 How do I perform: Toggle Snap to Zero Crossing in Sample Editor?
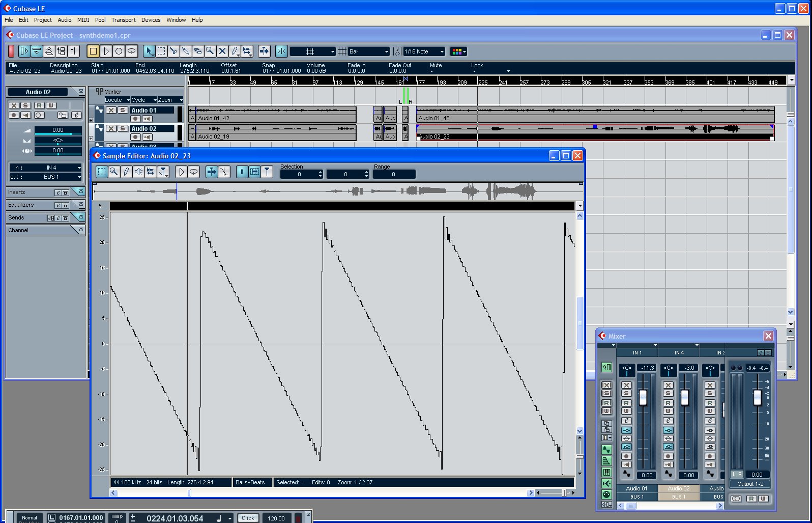(224, 172)
